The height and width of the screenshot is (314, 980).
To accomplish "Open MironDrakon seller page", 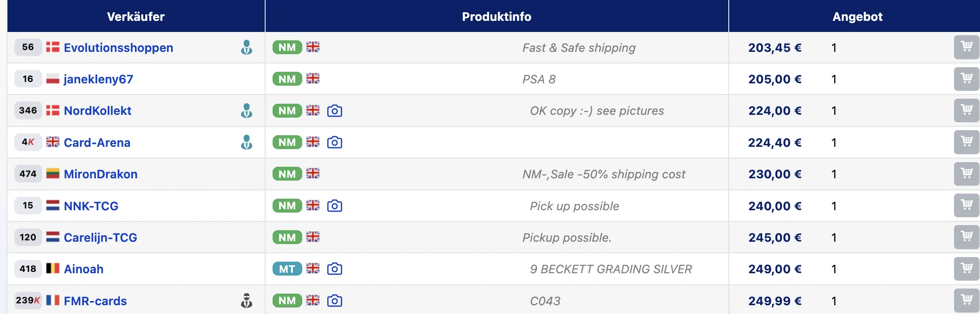I will pyautogui.click(x=101, y=174).
